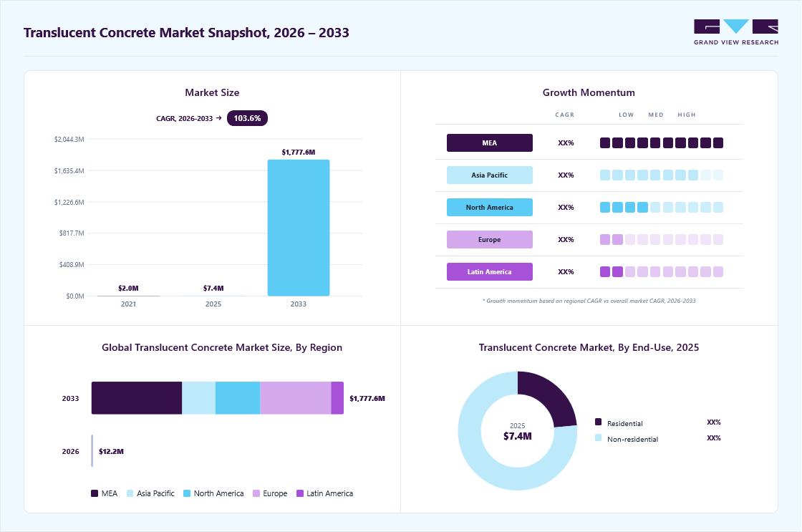
Task: Select the North America segment of 2033 bar
Action: point(238,398)
